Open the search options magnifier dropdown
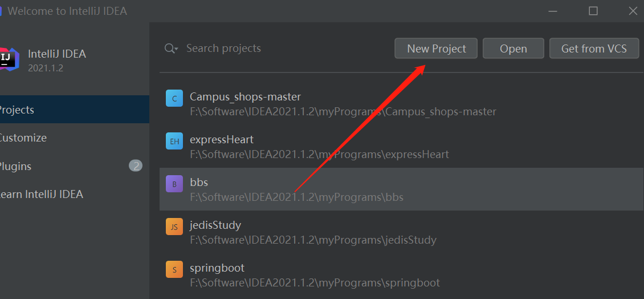 coord(172,49)
